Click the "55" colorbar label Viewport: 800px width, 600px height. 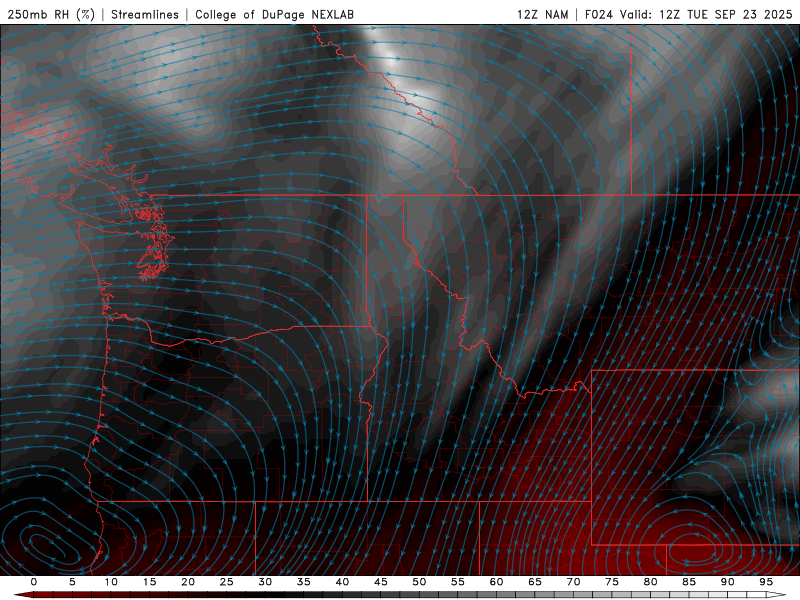click(x=458, y=582)
